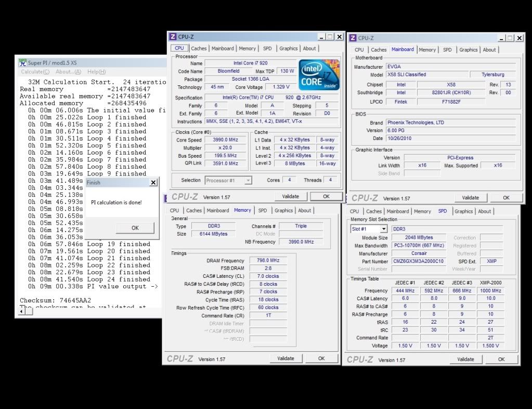Click the Super PI app icon in title bar
The height and width of the screenshot is (409, 532).
point(23,62)
